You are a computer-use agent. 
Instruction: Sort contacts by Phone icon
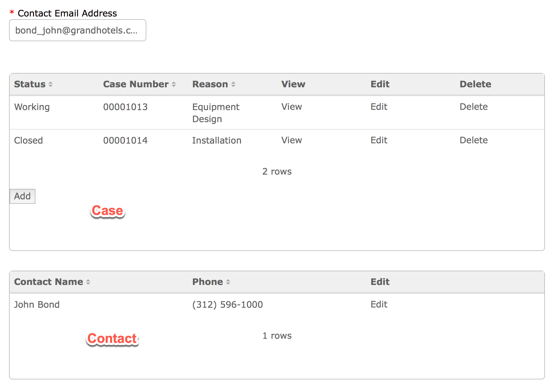pos(228,282)
